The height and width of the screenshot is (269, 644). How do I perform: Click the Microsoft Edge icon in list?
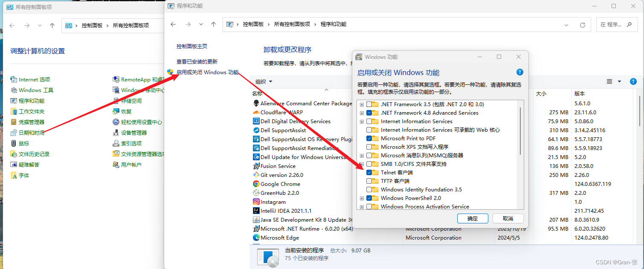tap(256, 237)
